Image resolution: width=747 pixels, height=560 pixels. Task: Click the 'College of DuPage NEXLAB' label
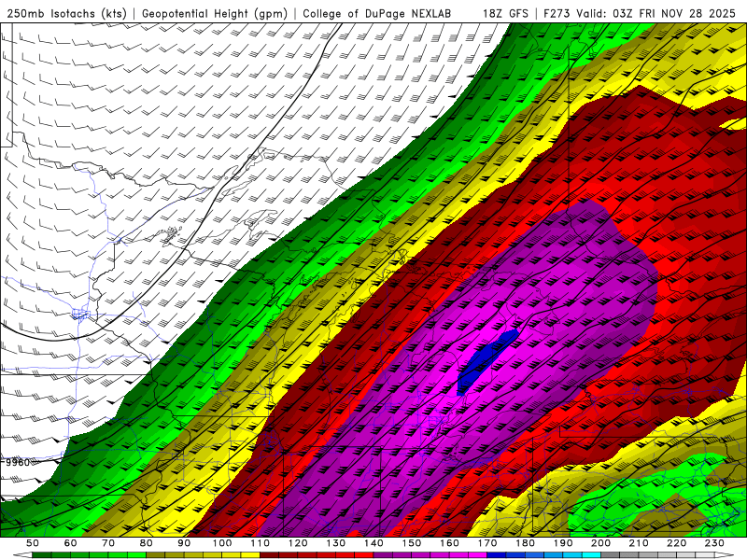pyautogui.click(x=377, y=14)
